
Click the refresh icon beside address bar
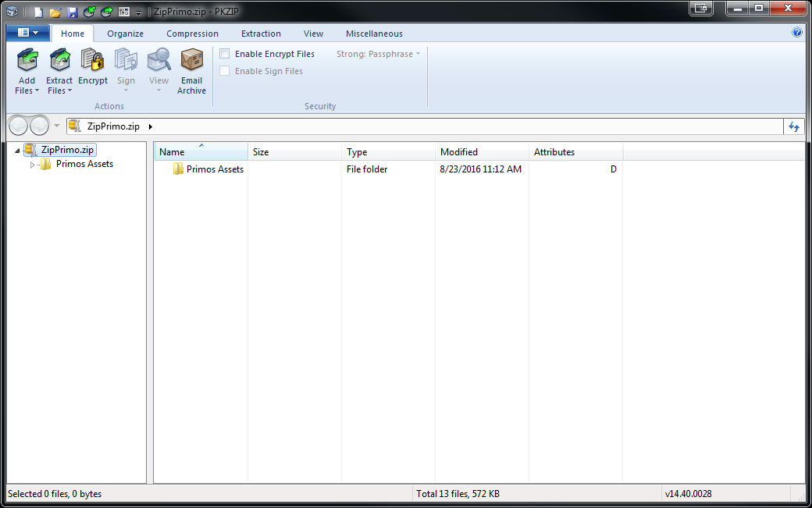794,126
